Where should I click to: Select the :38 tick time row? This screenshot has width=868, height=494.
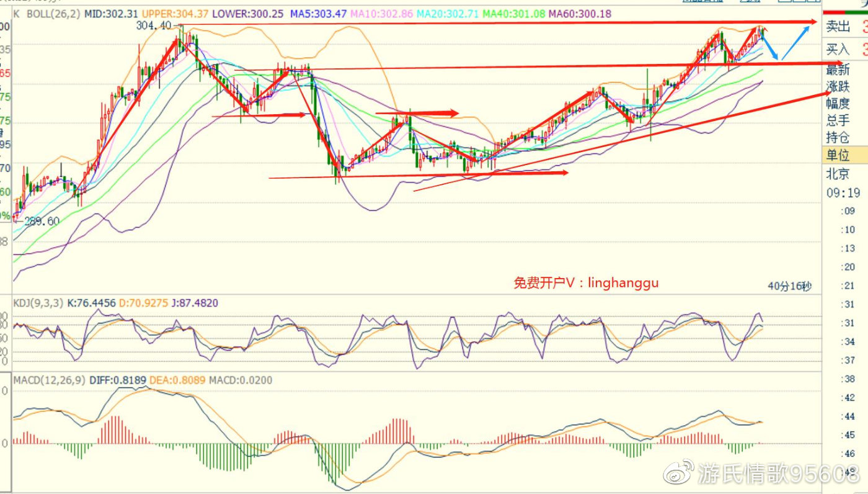coord(848,379)
